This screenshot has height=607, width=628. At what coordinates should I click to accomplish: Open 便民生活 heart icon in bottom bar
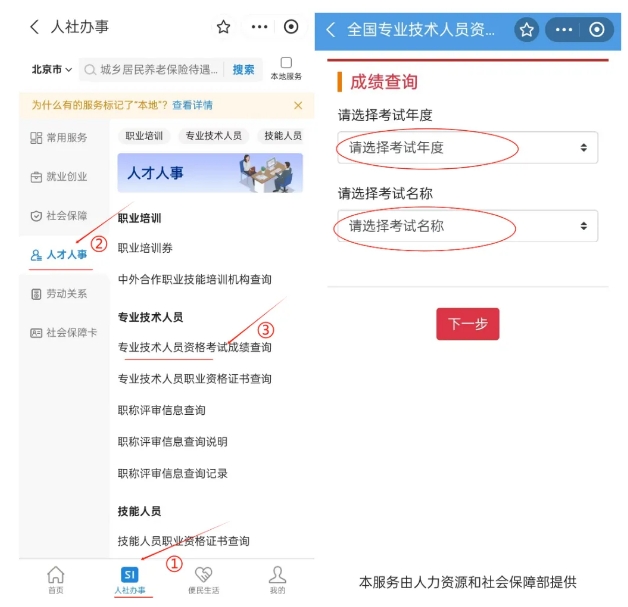[203, 580]
